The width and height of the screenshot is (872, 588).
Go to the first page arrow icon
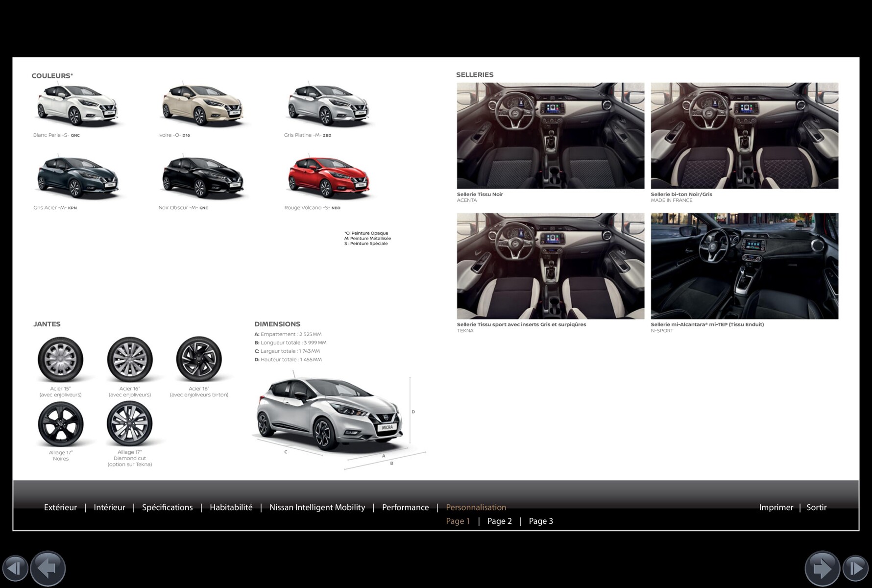15,568
